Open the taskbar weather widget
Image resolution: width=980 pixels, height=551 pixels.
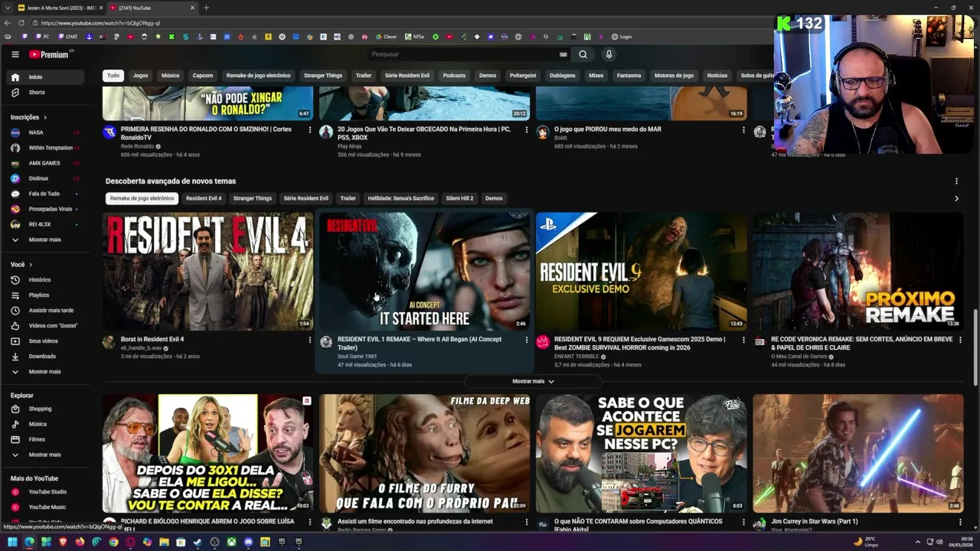[x=865, y=542]
